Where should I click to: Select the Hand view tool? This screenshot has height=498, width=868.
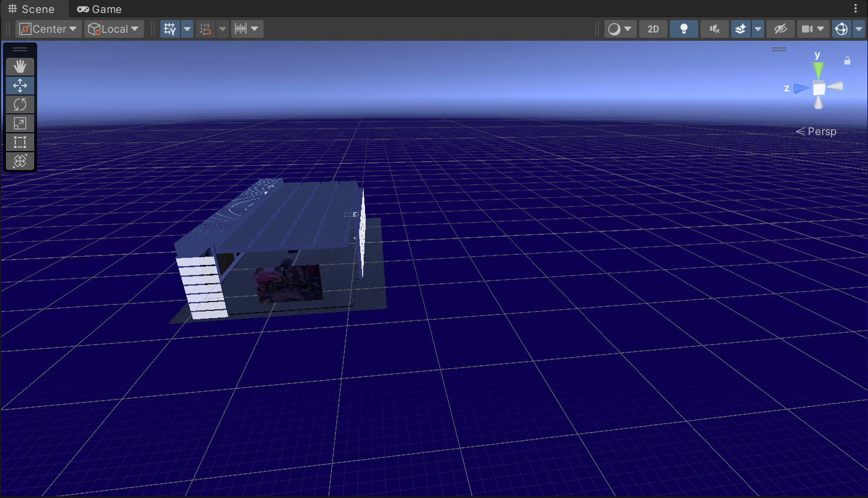click(20, 67)
